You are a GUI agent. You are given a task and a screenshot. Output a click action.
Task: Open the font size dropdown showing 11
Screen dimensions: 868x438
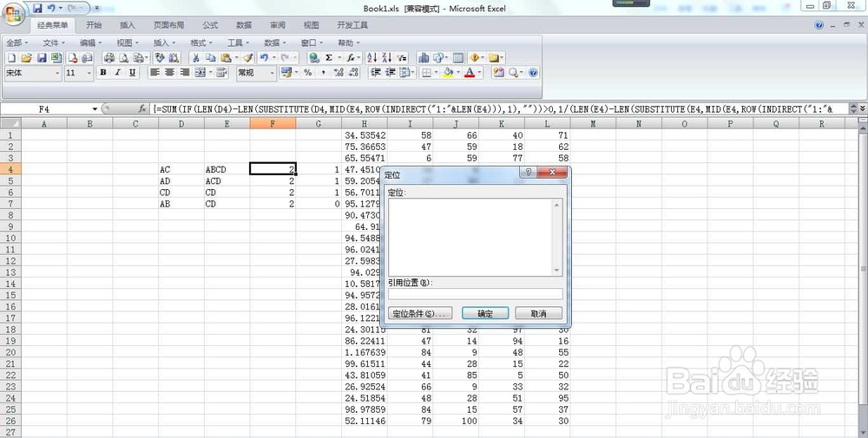tap(89, 73)
